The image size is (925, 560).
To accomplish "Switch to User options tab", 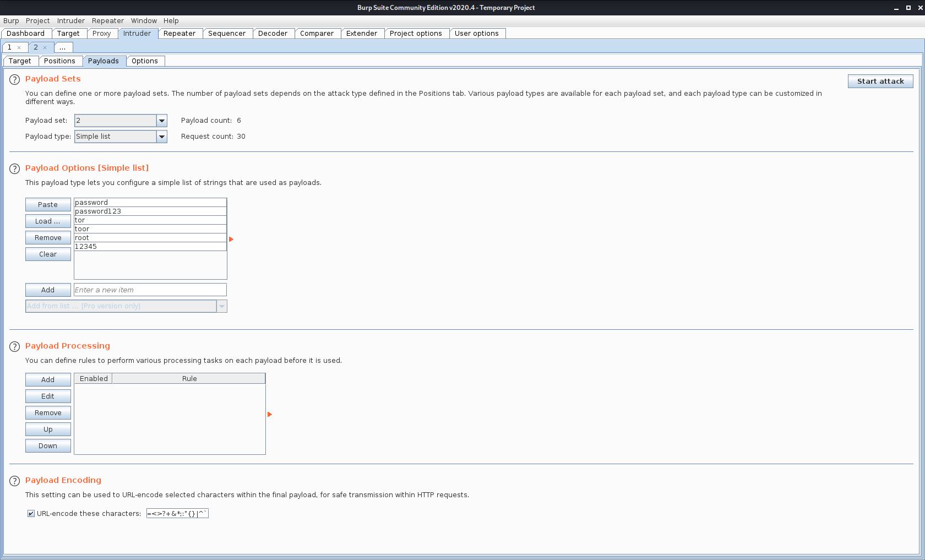I will pyautogui.click(x=477, y=34).
